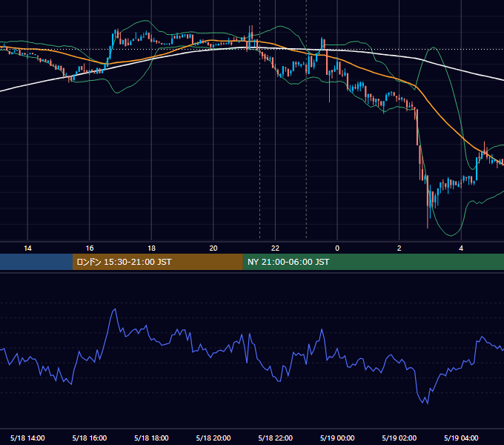Click the 5/18 20:00 date label

(x=213, y=438)
